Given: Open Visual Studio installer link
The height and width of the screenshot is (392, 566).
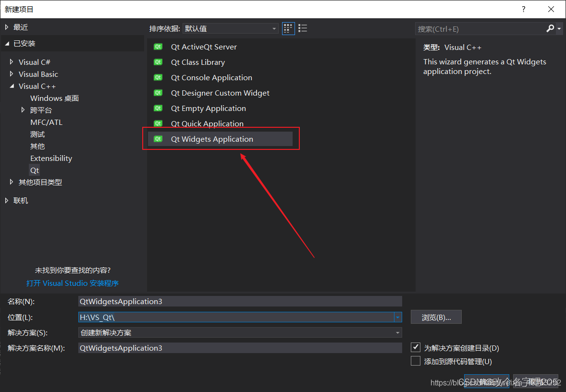Looking at the screenshot, I should click(72, 283).
